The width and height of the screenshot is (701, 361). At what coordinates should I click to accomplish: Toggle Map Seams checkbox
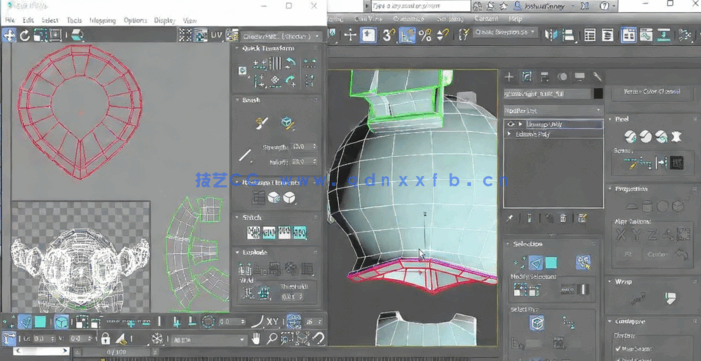[x=618, y=349]
